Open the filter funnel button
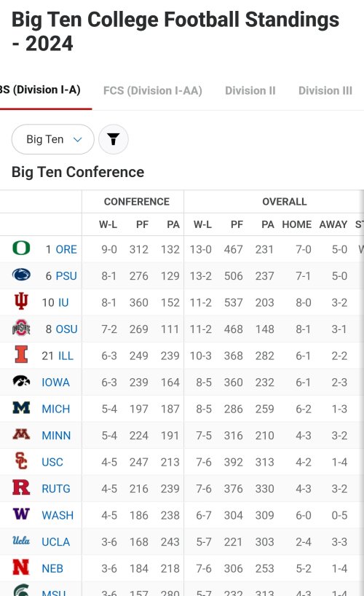 [114, 139]
